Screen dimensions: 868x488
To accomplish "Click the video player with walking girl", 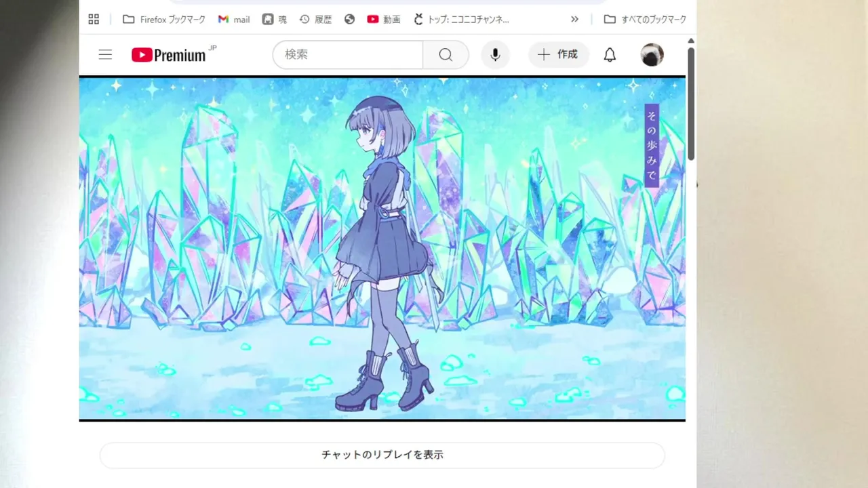I will tap(382, 248).
